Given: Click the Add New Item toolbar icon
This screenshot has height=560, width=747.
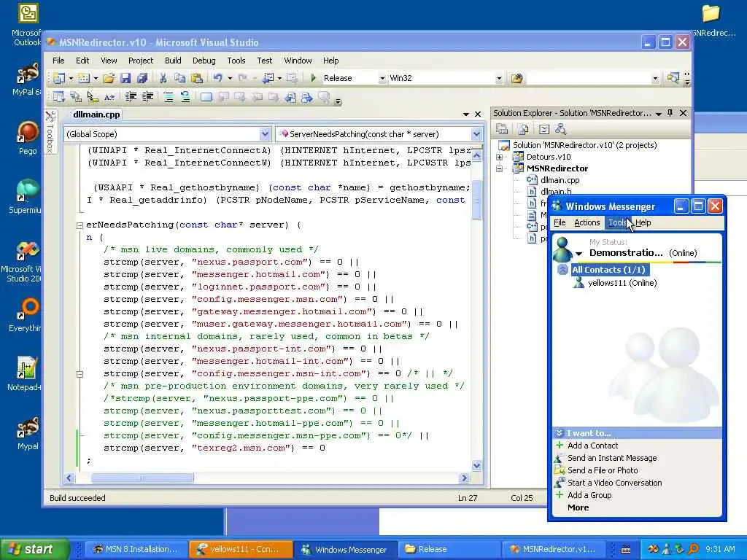Looking at the screenshot, I should click(84, 78).
